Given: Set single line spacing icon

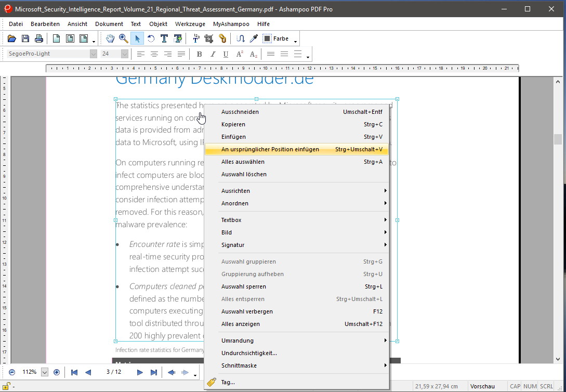Looking at the screenshot, I should [271, 54].
